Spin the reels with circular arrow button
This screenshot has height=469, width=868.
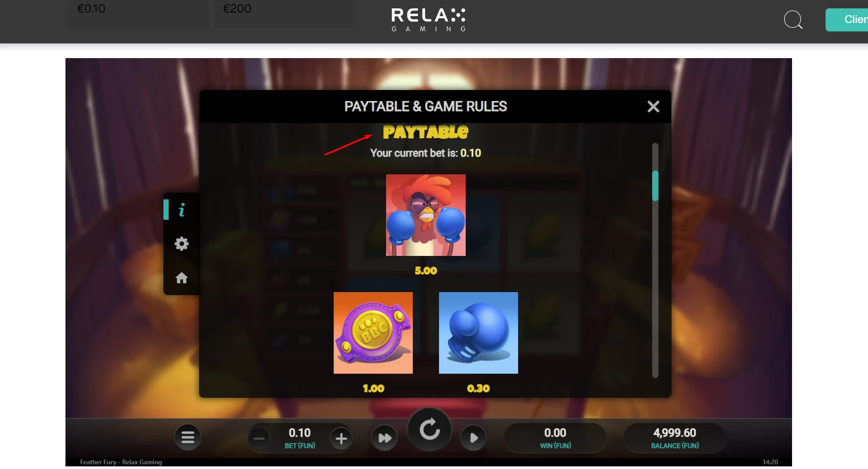(x=430, y=430)
